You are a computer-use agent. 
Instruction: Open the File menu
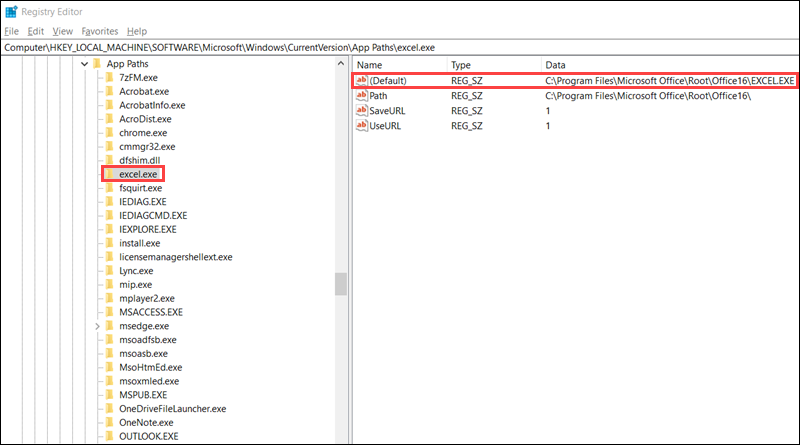[12, 31]
